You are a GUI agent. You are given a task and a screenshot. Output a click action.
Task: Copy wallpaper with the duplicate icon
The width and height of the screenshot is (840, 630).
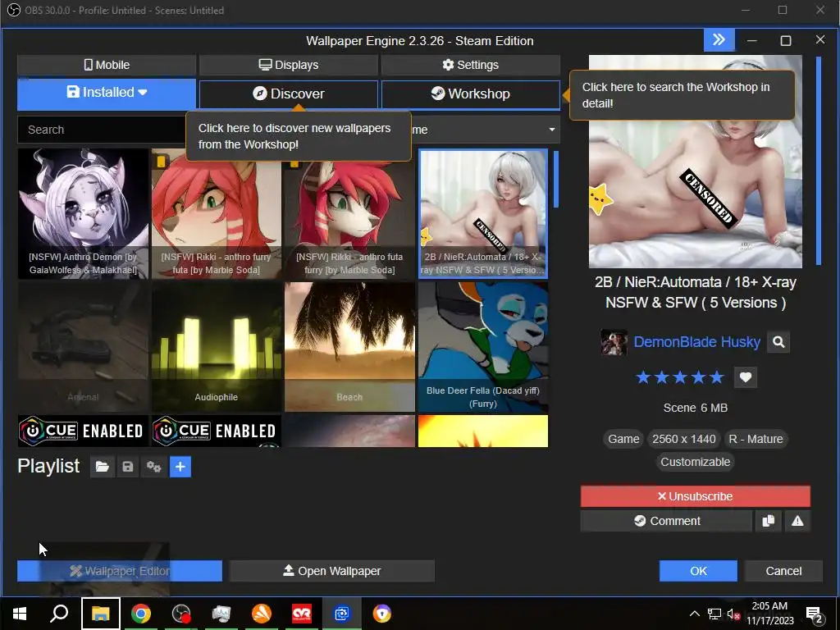tap(768, 521)
